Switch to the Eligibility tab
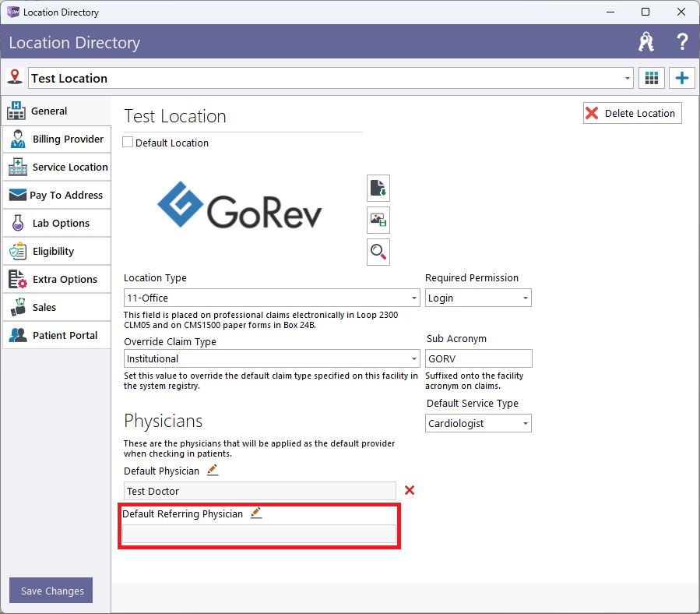The image size is (700, 614). coord(57,251)
